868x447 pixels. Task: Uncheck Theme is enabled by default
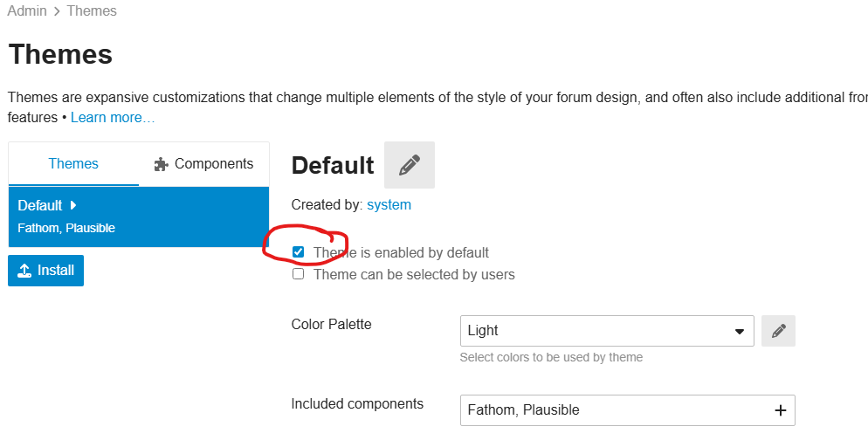[x=299, y=252]
